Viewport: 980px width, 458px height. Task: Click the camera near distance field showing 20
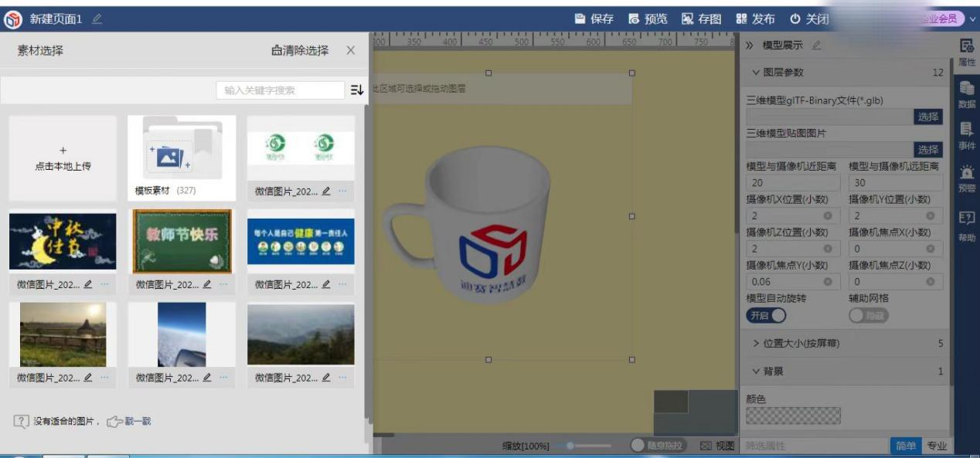tap(793, 183)
